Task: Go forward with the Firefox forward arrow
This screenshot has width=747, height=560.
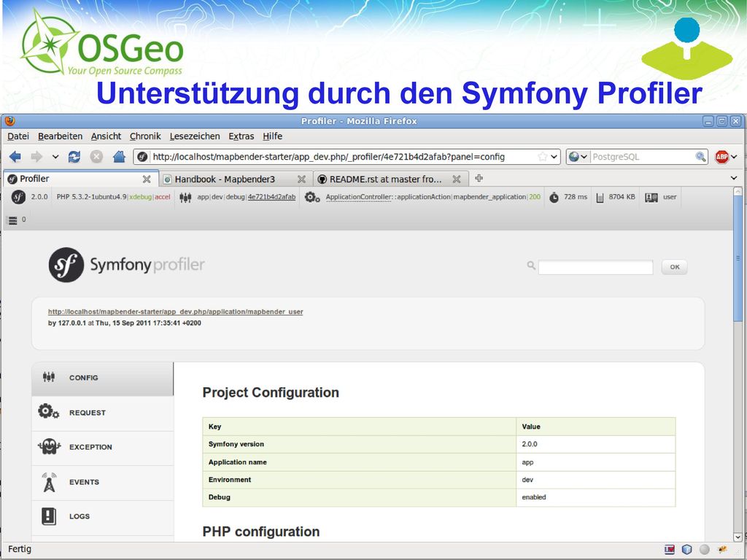Action: pyautogui.click(x=36, y=157)
